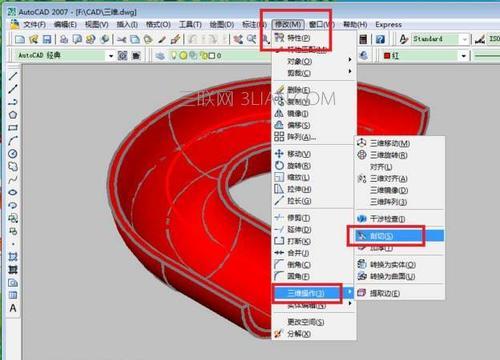Open the red color control dropdown
The width and height of the screenshot is (500, 360).
463,56
